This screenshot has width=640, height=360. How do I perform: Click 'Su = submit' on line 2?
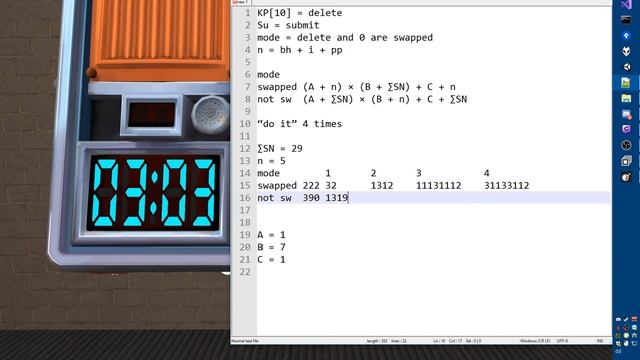tap(288, 25)
